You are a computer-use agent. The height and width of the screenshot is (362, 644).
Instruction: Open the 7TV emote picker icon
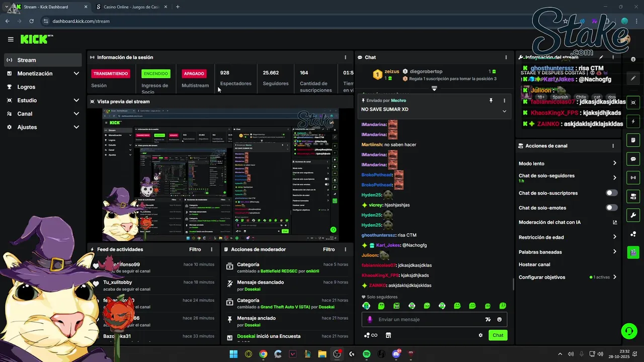click(488, 319)
